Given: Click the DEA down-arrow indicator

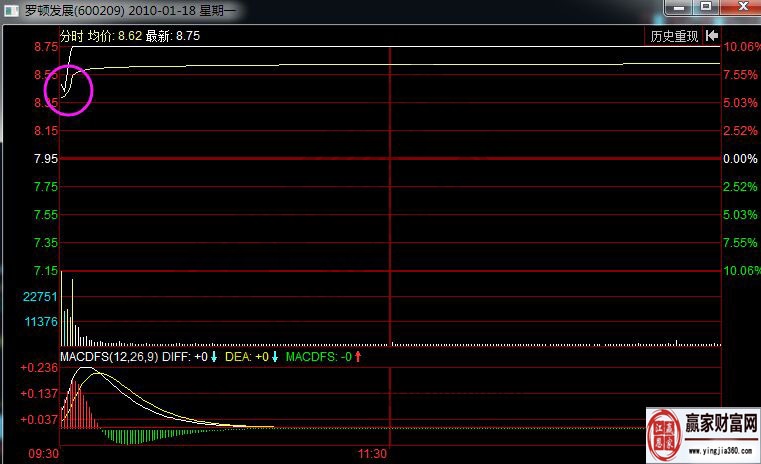Looking at the screenshot, I should [275, 357].
